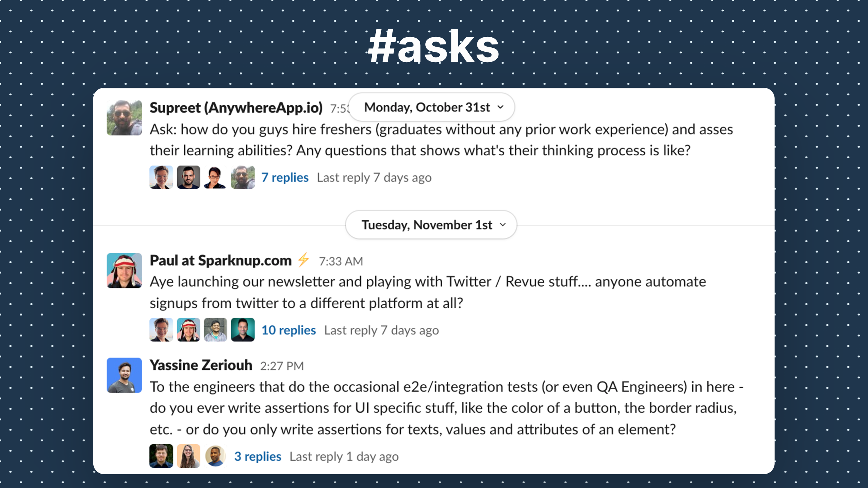
Task: Select the Yassine Zeriouh sender name
Action: [201, 365]
